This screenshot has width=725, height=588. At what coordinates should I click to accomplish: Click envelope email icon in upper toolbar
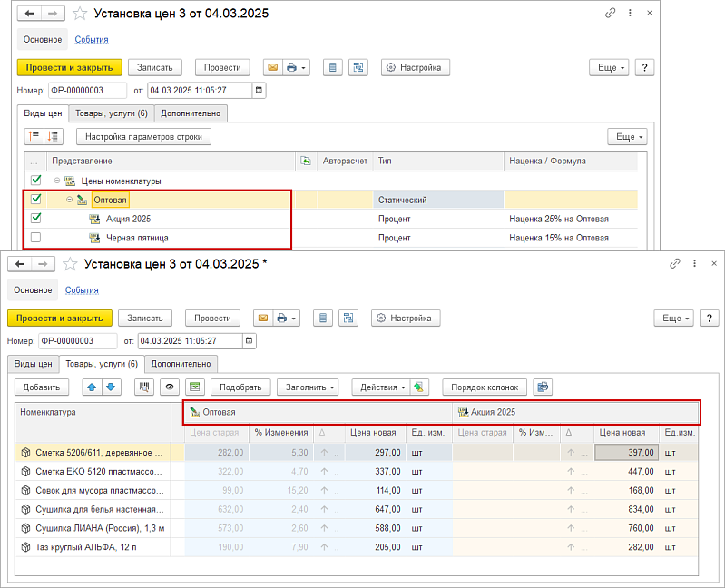[x=273, y=67]
